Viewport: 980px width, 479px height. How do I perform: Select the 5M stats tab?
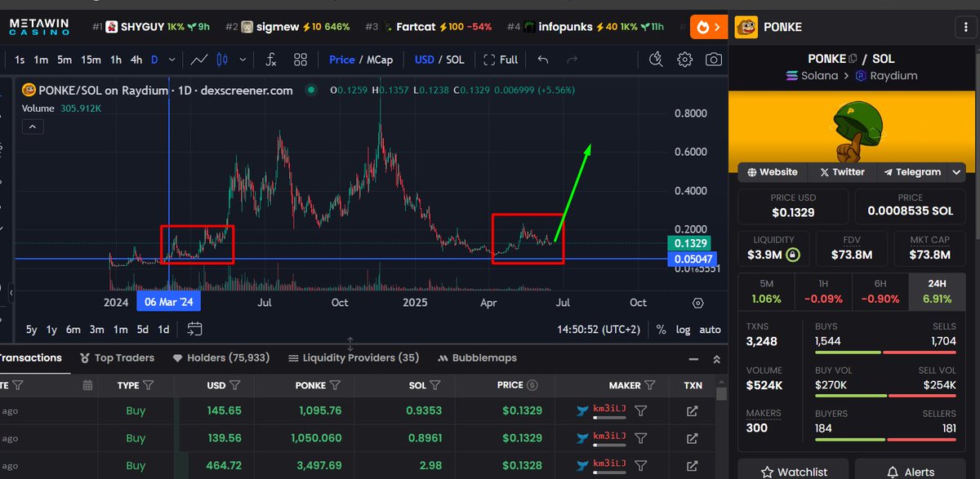point(766,292)
